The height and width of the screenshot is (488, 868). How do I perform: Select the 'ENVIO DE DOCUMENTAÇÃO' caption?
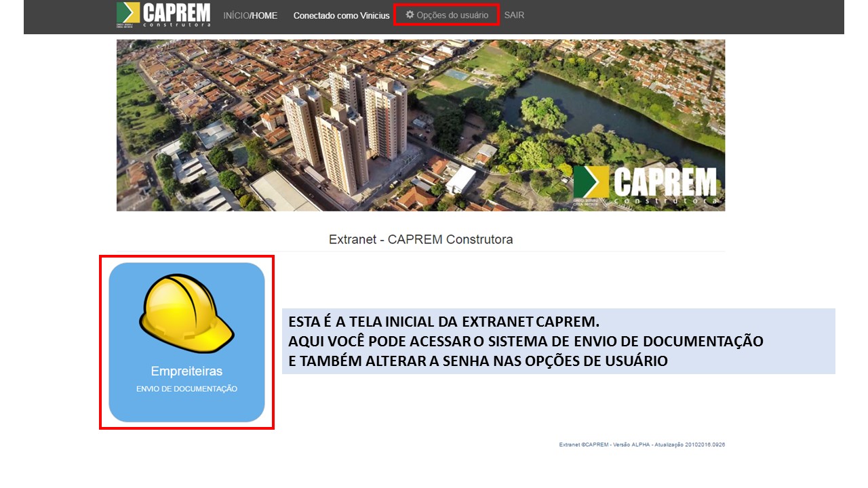(x=186, y=389)
